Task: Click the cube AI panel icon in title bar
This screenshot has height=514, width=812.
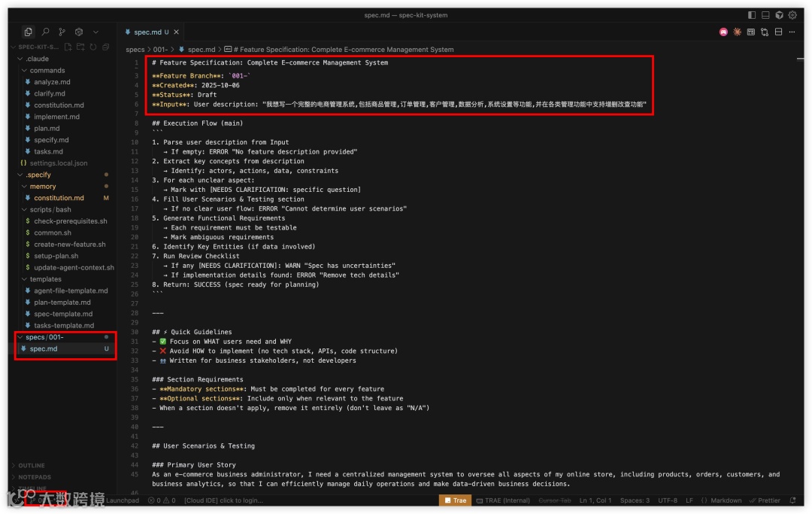Action: pos(779,15)
